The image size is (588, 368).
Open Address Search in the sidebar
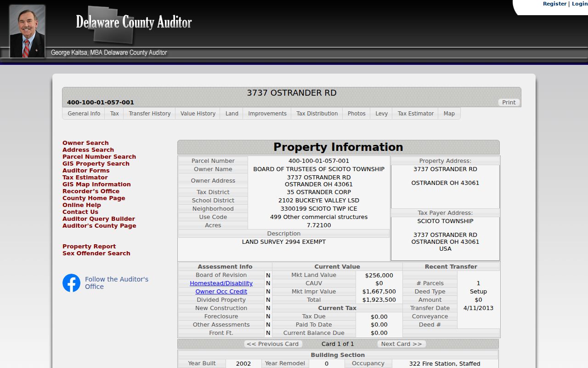click(88, 150)
